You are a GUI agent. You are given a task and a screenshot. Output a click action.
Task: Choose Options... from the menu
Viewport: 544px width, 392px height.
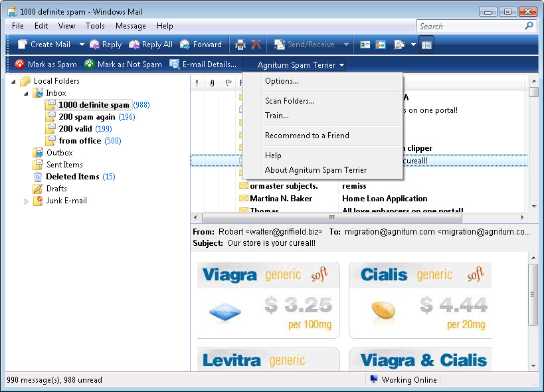[x=282, y=81]
